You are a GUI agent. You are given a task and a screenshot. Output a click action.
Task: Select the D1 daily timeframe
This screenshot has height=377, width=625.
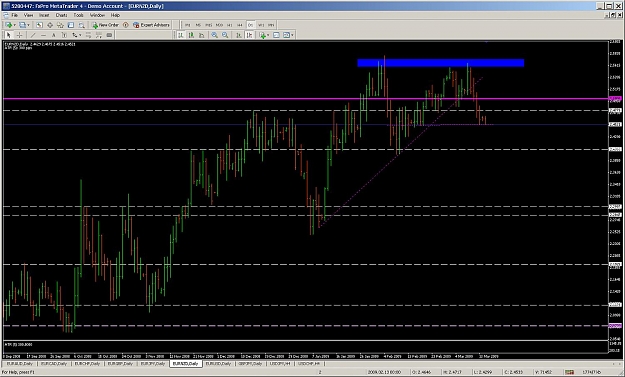(250, 25)
